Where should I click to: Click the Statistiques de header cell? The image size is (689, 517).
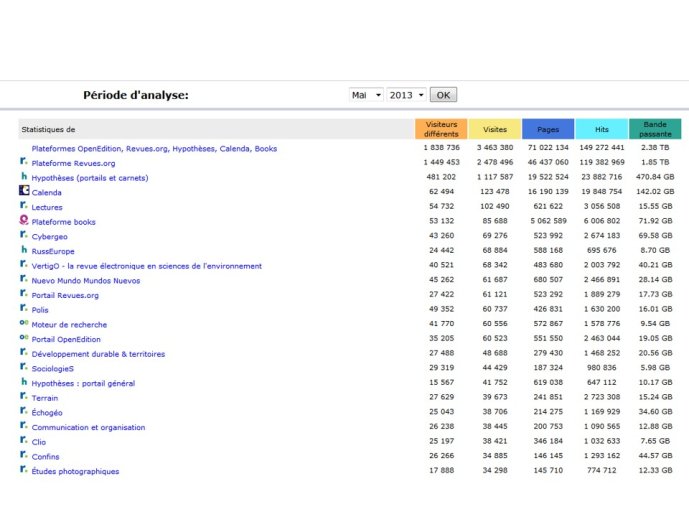216,129
